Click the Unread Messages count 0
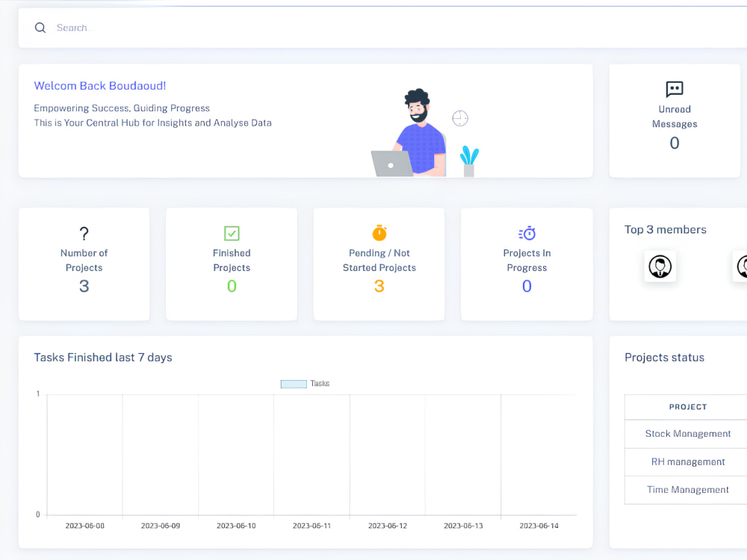Image resolution: width=747 pixels, height=560 pixels. coord(675,143)
